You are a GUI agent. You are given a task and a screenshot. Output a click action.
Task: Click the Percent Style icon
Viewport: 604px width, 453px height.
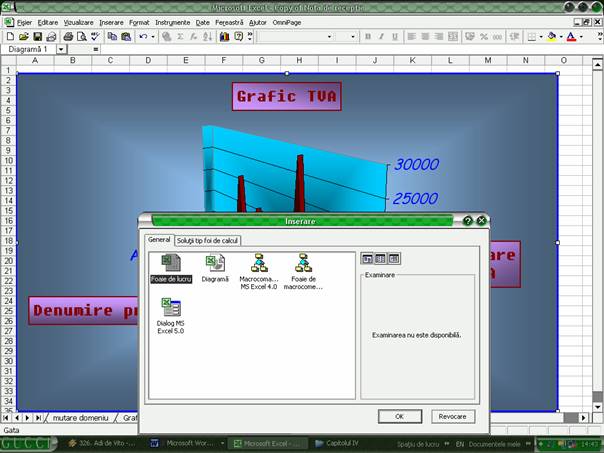[484, 37]
